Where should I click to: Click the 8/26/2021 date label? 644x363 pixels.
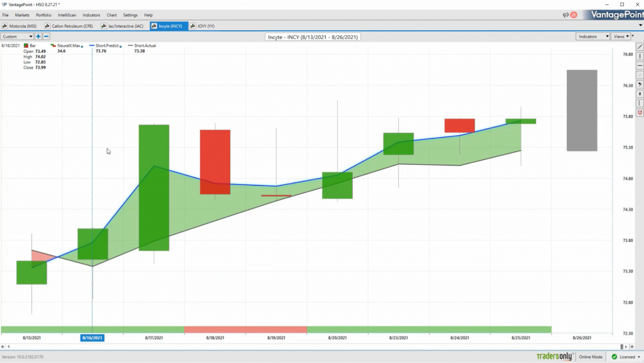(582, 338)
